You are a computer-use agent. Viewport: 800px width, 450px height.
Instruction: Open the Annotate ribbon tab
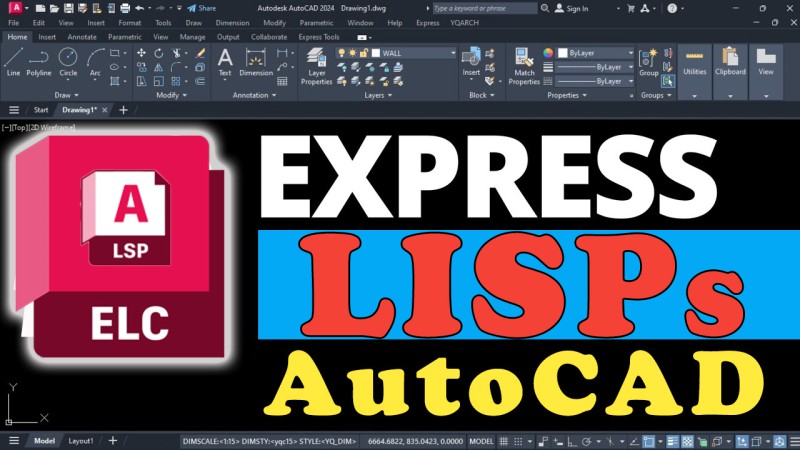pos(82,37)
